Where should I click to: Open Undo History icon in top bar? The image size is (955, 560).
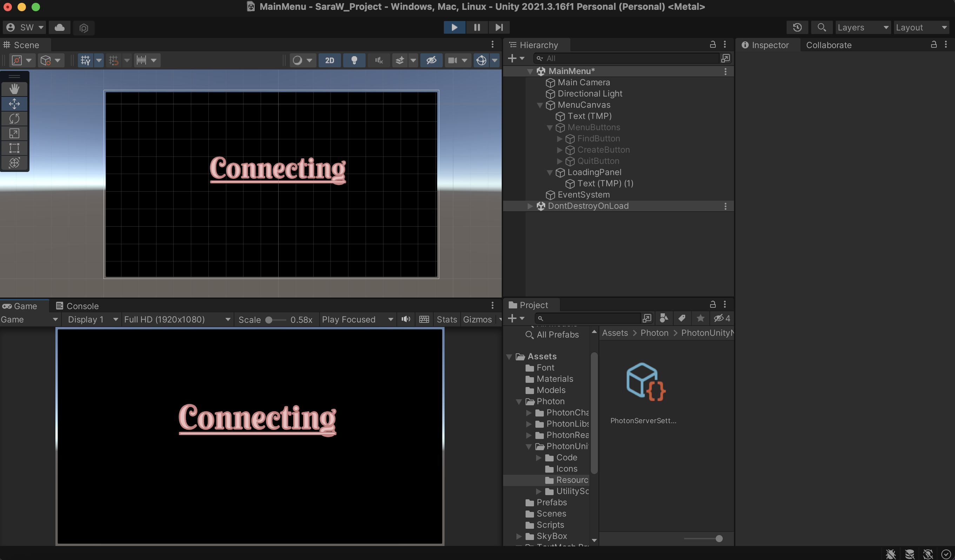pyautogui.click(x=797, y=27)
